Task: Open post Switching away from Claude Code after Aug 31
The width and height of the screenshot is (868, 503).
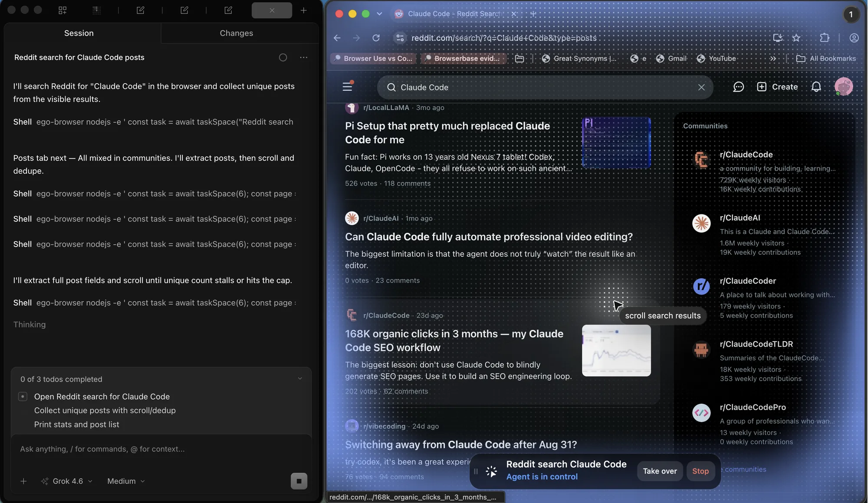Action: pos(461,444)
